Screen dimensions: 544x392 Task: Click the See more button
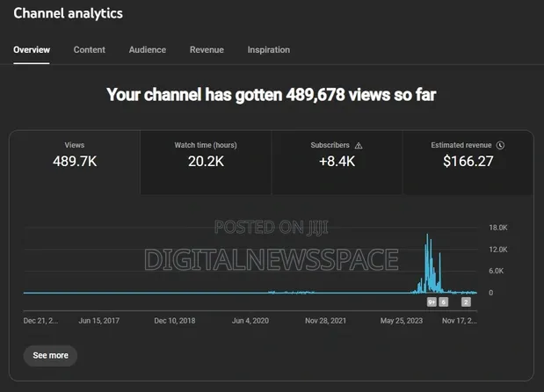(50, 356)
